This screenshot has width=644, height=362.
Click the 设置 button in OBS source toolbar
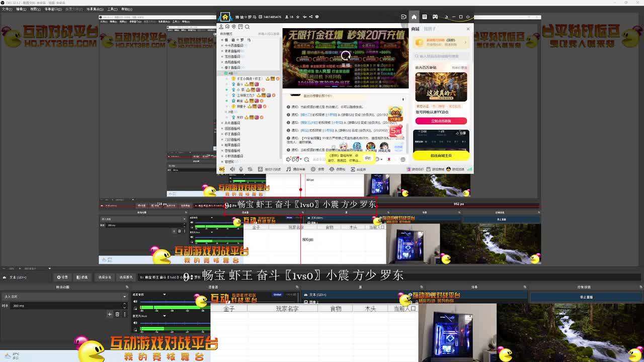click(x=62, y=278)
